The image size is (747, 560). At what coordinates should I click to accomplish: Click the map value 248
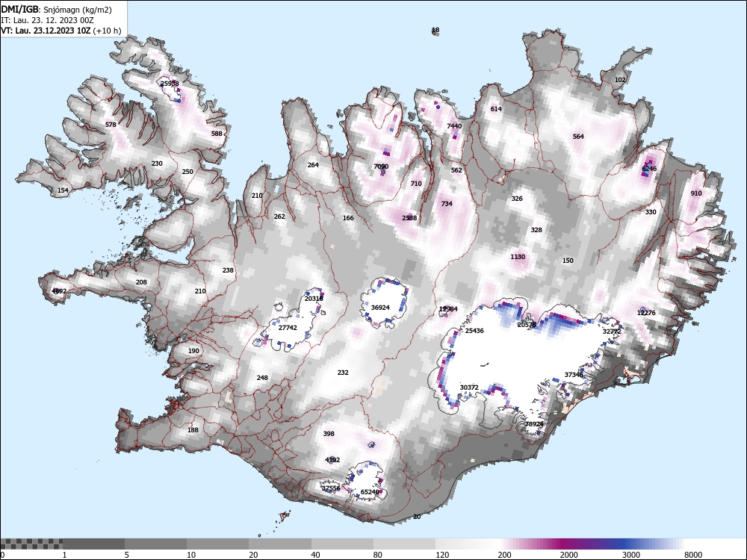click(262, 378)
